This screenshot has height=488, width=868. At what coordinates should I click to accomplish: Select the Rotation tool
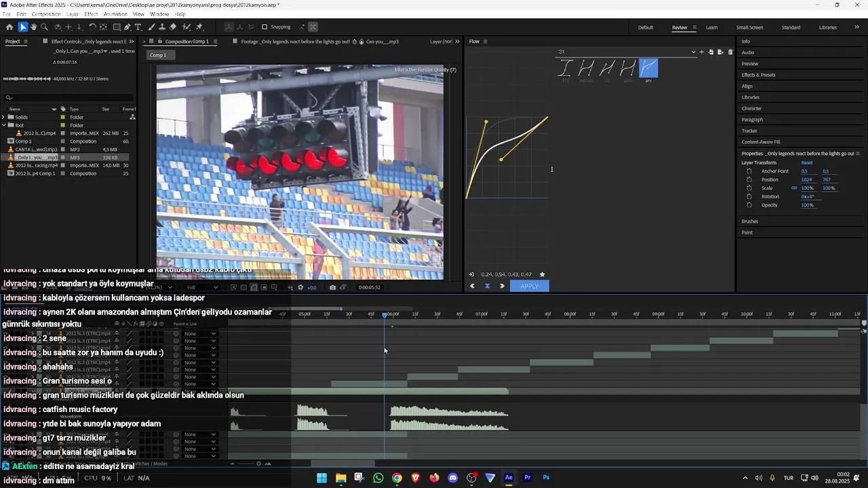pyautogui.click(x=92, y=27)
